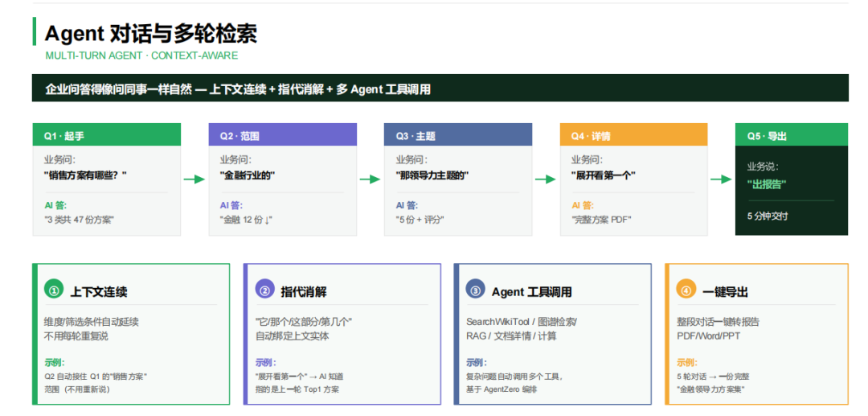Click the line "PDF/Word/PPT"
Image resolution: width=868 pixels, height=416 pixels.
click(x=708, y=336)
